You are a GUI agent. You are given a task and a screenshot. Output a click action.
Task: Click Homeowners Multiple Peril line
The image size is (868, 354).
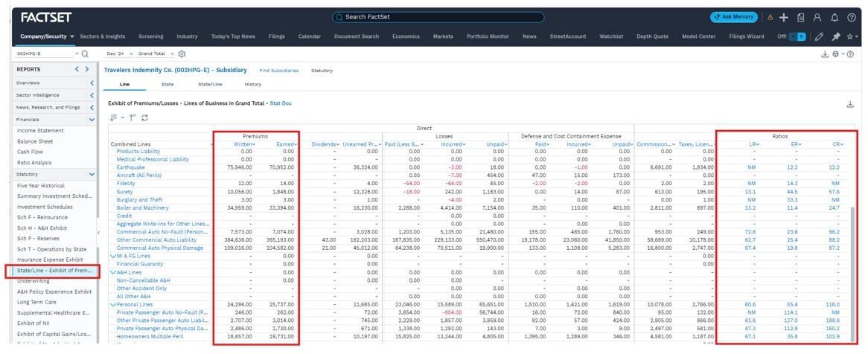click(x=152, y=336)
